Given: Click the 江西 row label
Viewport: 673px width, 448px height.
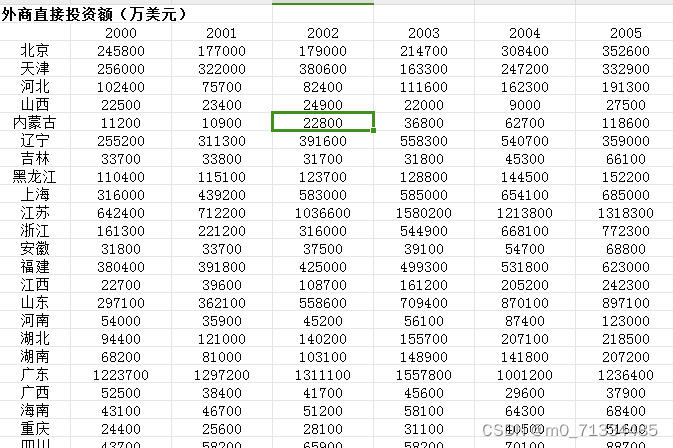Looking at the screenshot, I should click(x=35, y=285).
